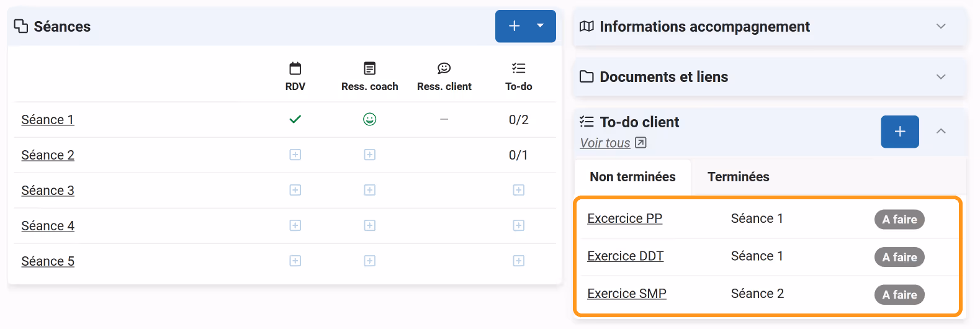Screen dimensions: 980x329
Task: Add to-do for Séance 3
Action: [x=519, y=190]
